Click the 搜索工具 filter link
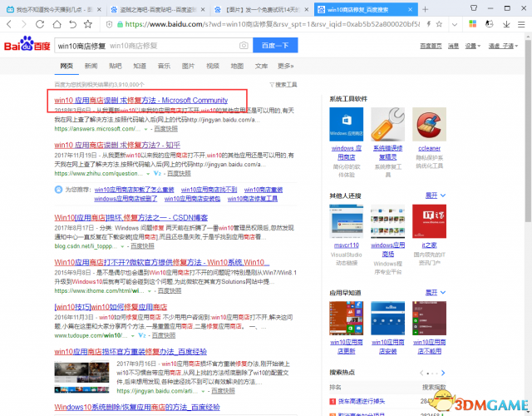This screenshot has height=416, width=532. [283, 85]
